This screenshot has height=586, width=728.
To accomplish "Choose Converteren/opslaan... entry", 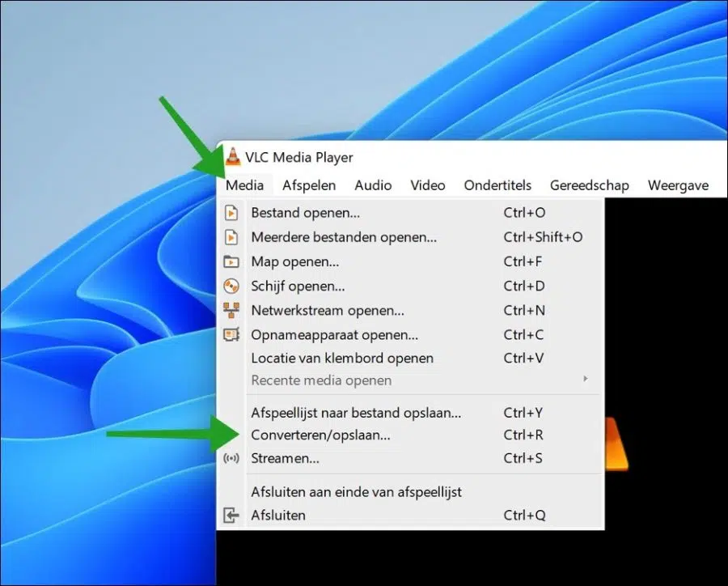I will [x=410, y=435].
